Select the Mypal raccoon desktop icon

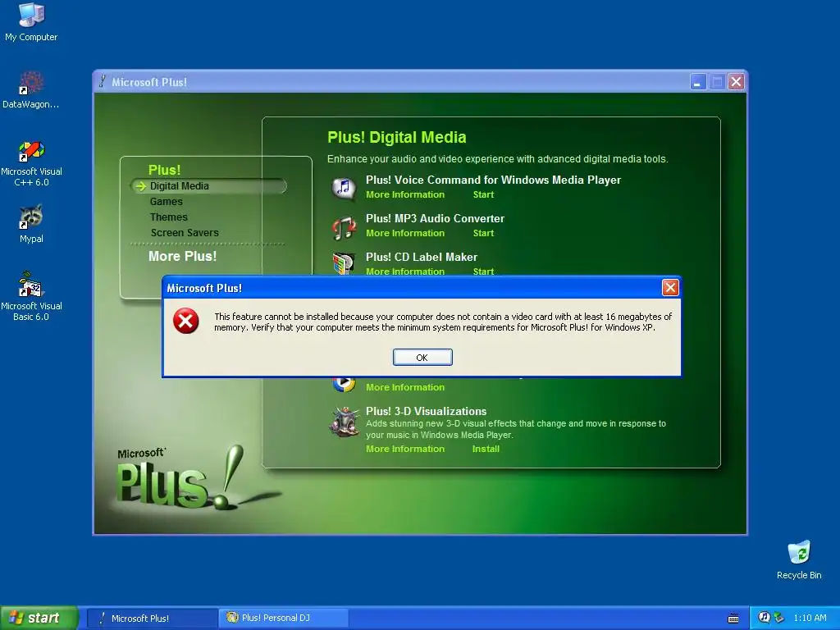tap(31, 224)
